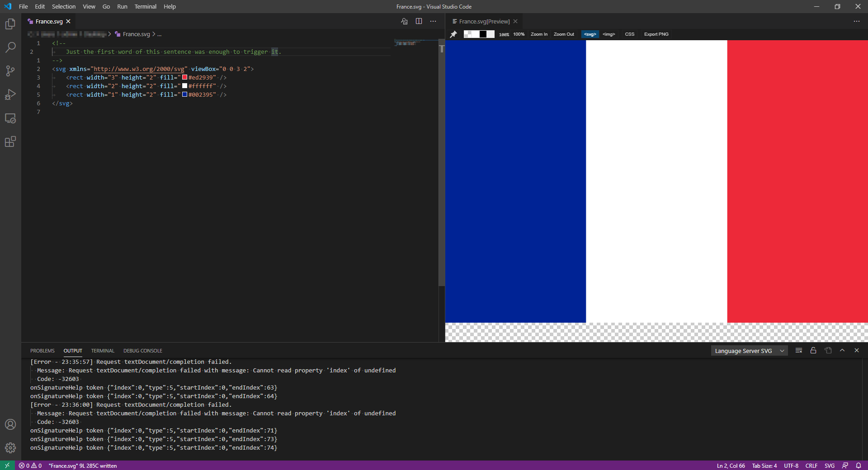Change file encoding via UTF-8 status item
Viewport: 868px width, 470px height.
pos(791,465)
